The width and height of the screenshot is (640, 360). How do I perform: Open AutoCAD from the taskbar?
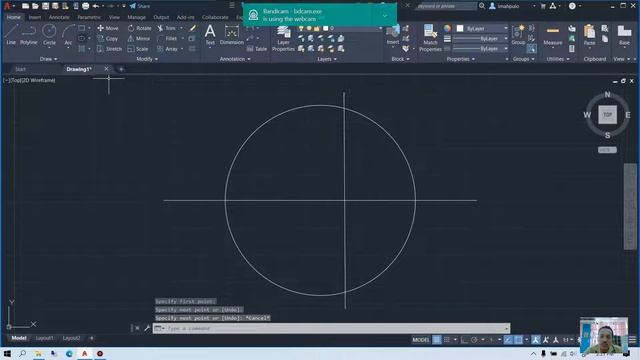[84, 353]
